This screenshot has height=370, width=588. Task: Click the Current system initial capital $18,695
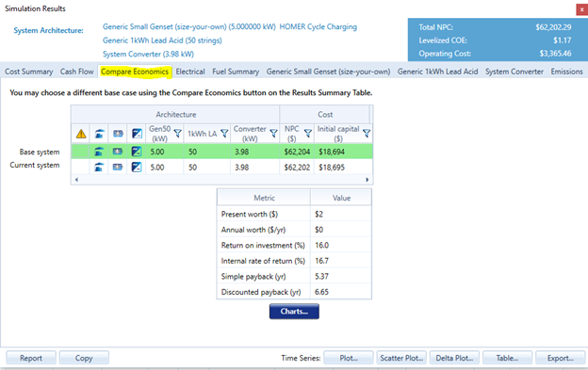click(x=332, y=167)
